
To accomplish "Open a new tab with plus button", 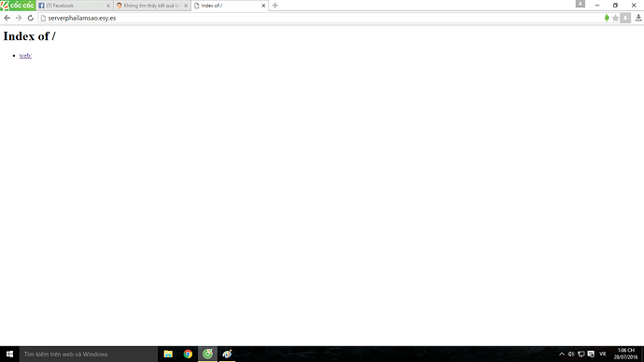I will click(x=275, y=6).
